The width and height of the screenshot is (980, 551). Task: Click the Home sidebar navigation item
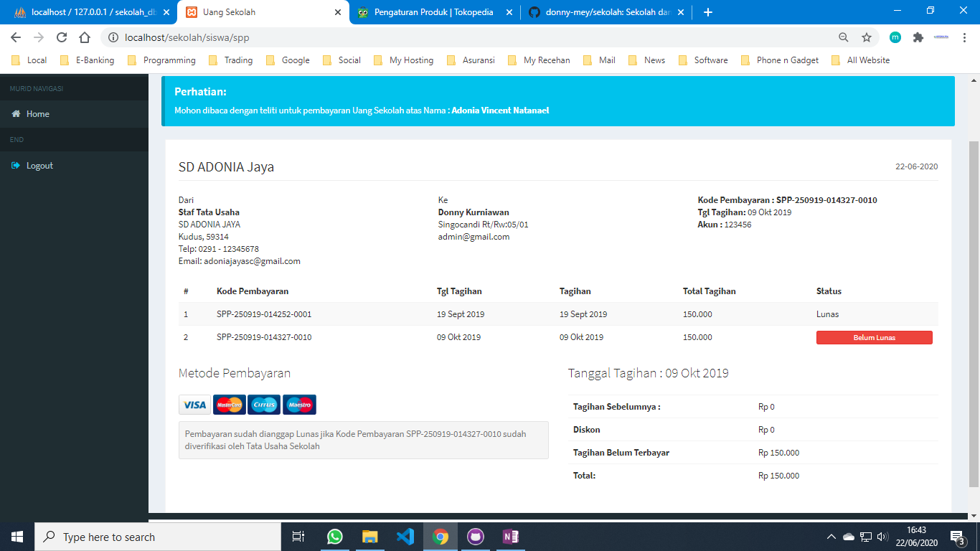click(x=37, y=114)
